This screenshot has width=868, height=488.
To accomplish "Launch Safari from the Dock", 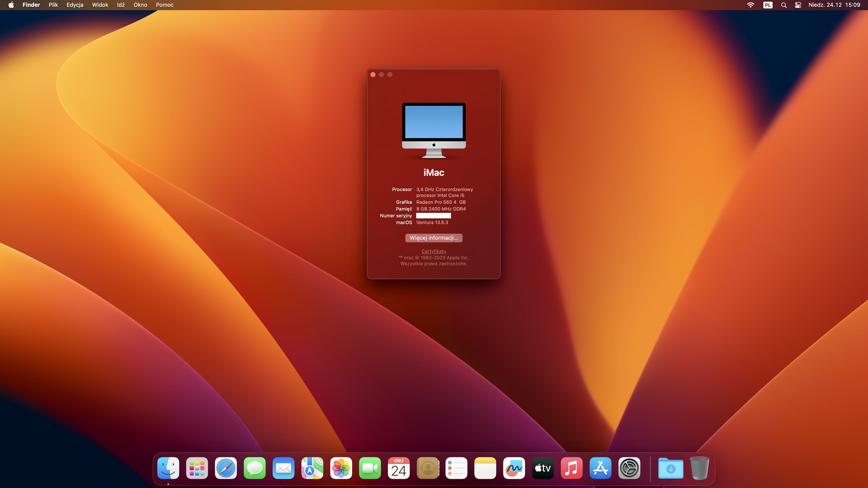I will click(x=226, y=468).
